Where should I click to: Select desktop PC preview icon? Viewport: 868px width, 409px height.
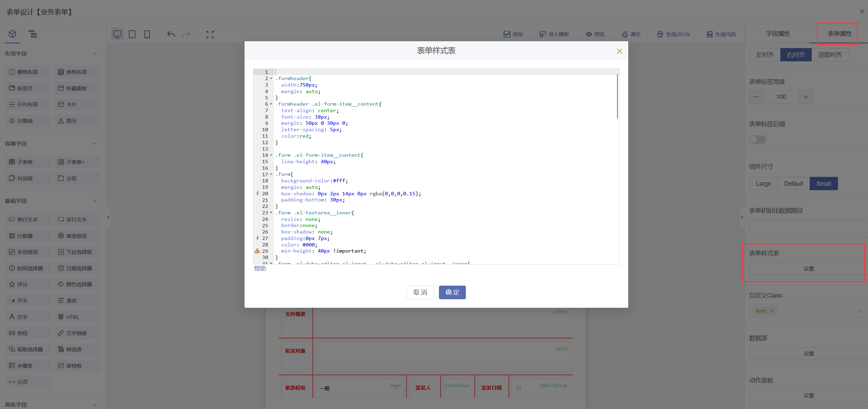click(117, 34)
